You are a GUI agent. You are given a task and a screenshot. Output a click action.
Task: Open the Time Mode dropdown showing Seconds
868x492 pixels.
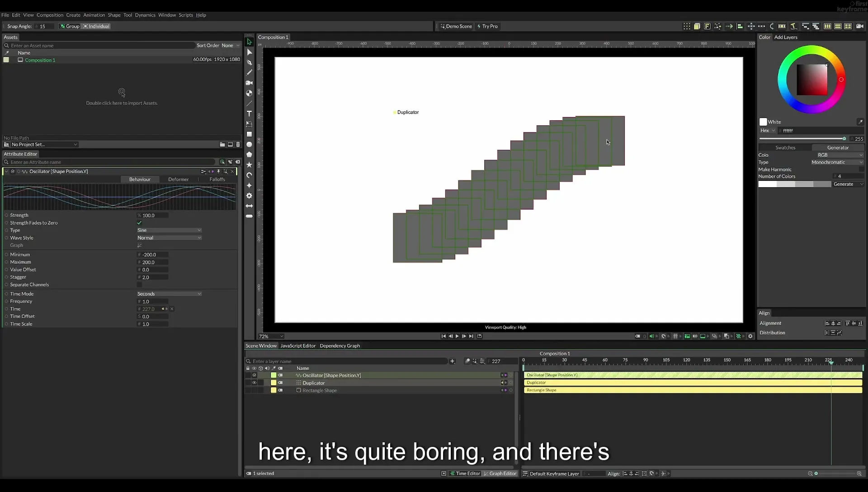[x=169, y=294]
